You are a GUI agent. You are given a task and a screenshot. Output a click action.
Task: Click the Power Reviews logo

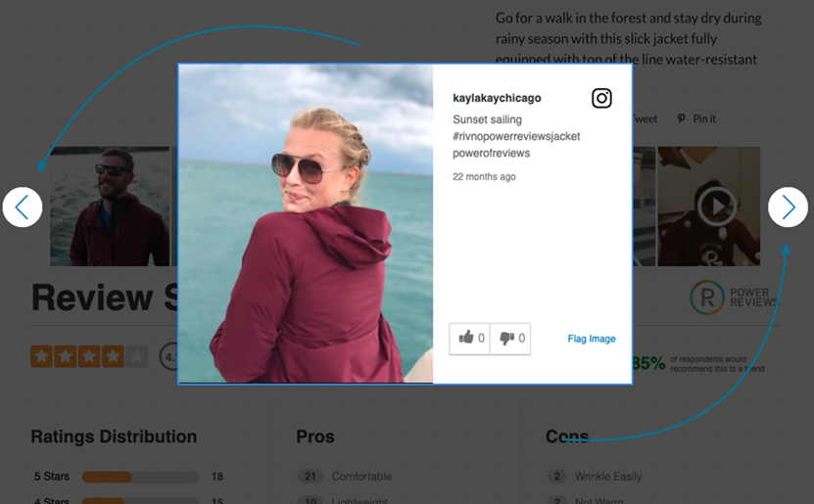pos(733,298)
